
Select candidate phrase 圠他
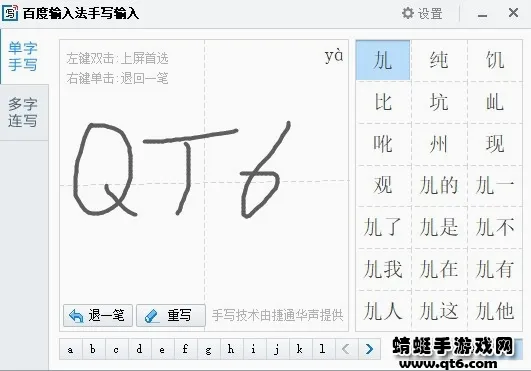[495, 311]
